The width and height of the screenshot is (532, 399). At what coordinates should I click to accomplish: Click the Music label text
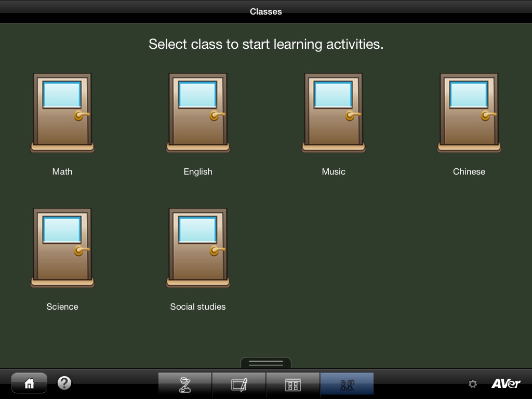click(x=334, y=171)
